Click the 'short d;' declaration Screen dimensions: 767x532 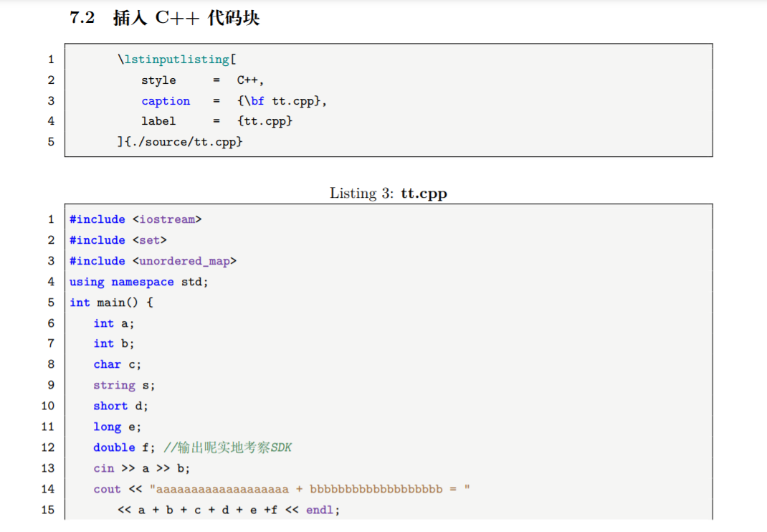click(120, 407)
